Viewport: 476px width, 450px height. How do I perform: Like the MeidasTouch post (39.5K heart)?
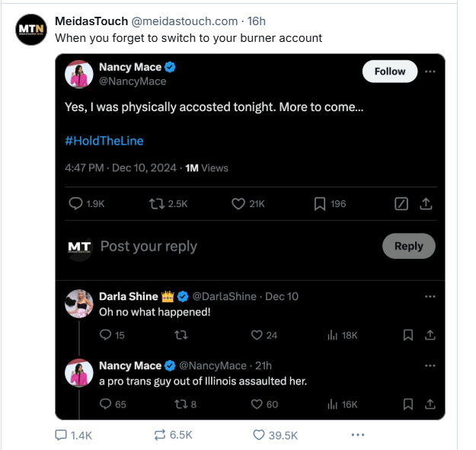coord(259,435)
